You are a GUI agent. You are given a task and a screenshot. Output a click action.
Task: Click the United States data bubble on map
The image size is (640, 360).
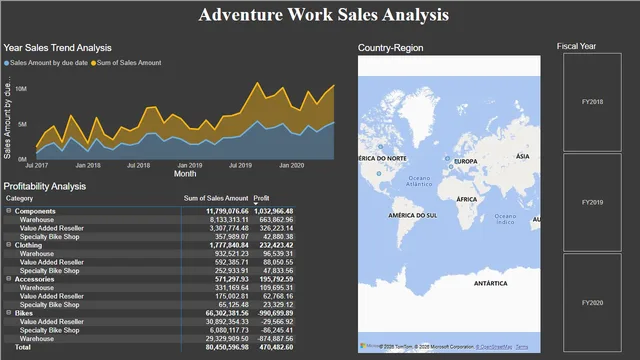tap(379, 174)
